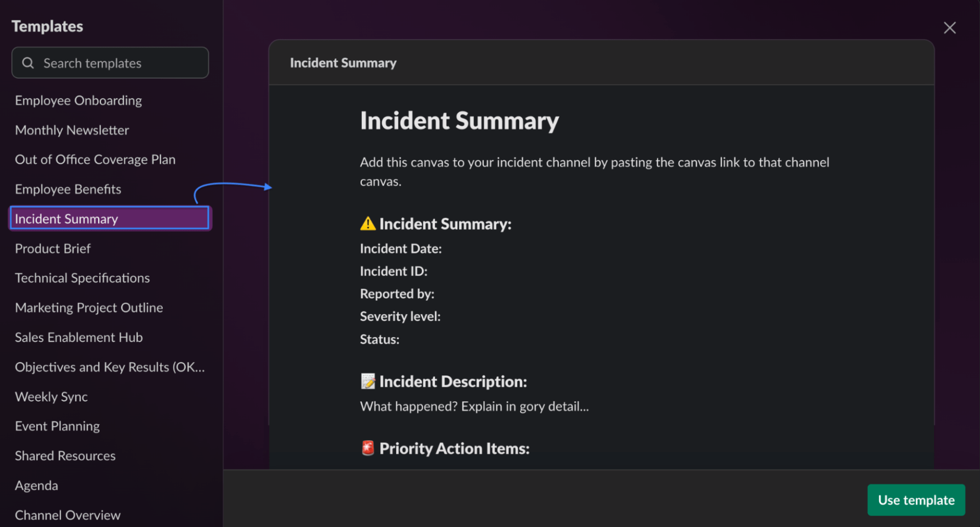
Task: Click the search magnifier icon
Action: pyautogui.click(x=28, y=62)
